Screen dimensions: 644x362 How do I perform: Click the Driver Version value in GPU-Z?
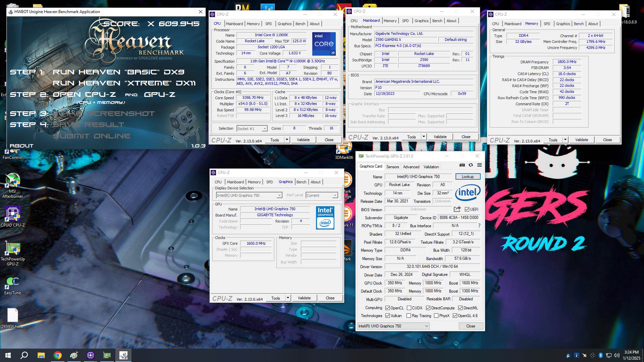(x=432, y=266)
